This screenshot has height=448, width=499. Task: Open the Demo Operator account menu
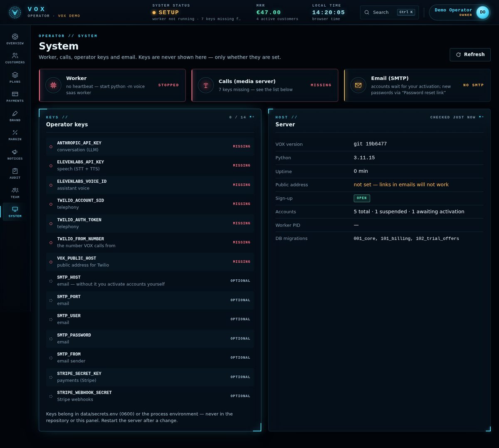460,12
